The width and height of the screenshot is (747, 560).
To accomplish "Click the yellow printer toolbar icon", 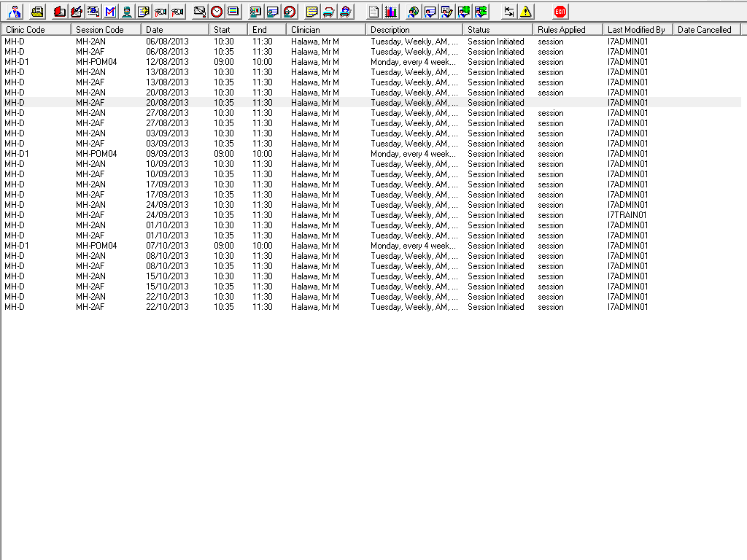I will pyautogui.click(x=38, y=12).
